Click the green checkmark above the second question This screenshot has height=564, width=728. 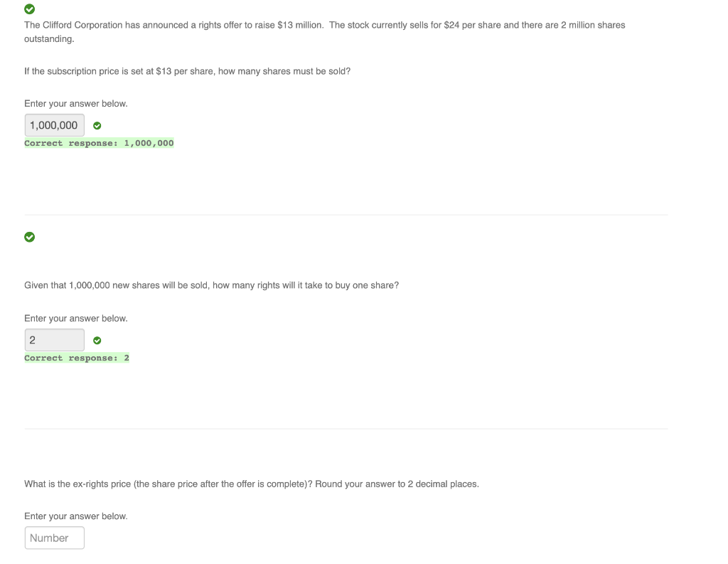pyautogui.click(x=29, y=236)
